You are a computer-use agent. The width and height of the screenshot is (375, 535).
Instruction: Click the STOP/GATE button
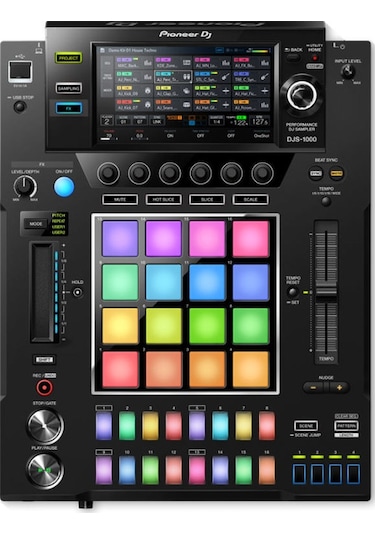pos(45,426)
